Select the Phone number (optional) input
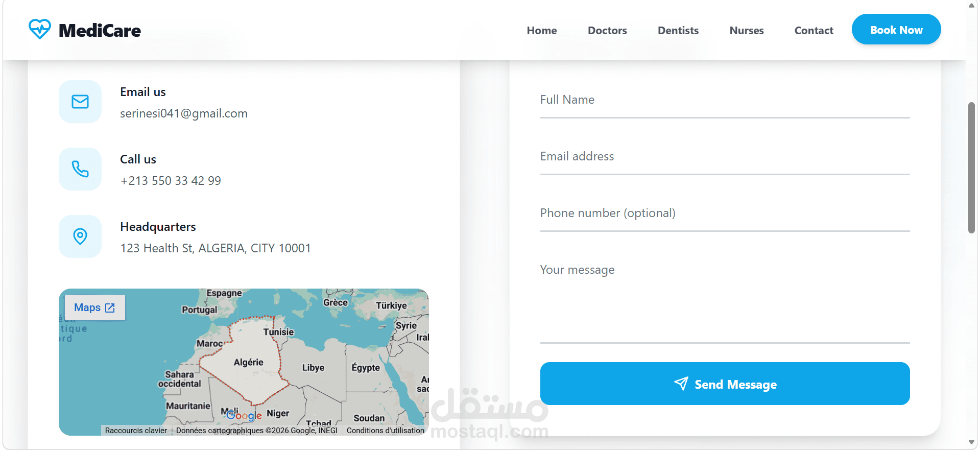 click(725, 214)
